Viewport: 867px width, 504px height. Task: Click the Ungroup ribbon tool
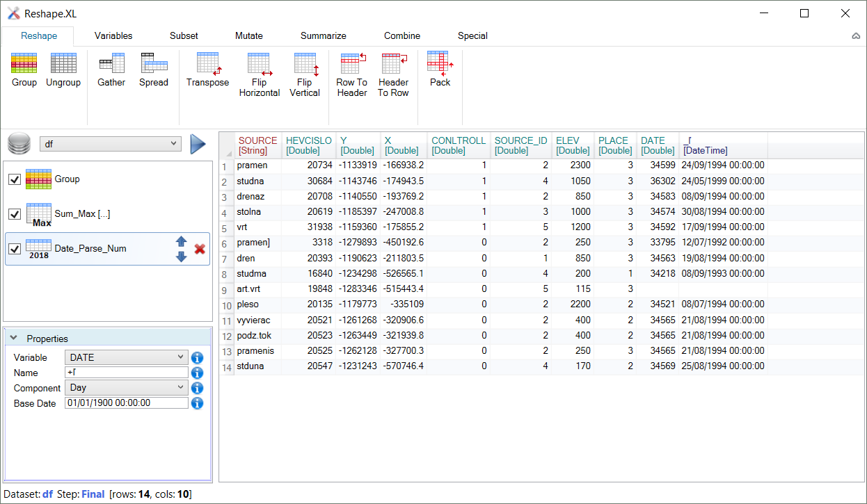[x=63, y=70]
